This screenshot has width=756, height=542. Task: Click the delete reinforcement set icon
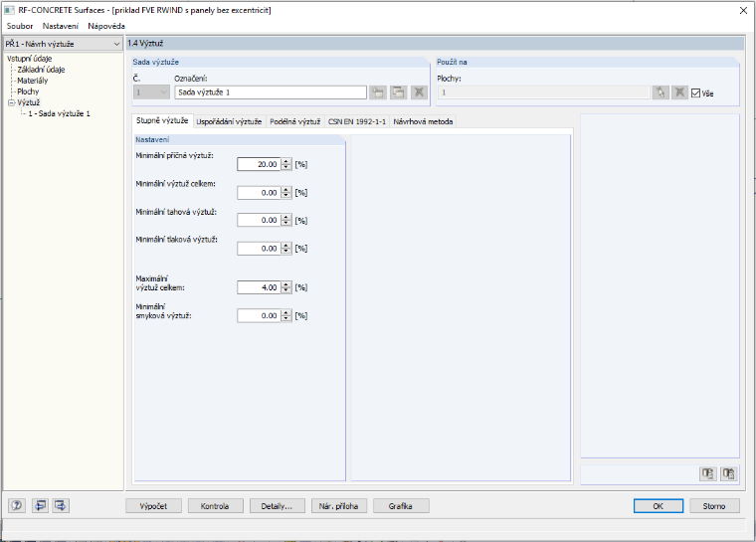point(419,92)
